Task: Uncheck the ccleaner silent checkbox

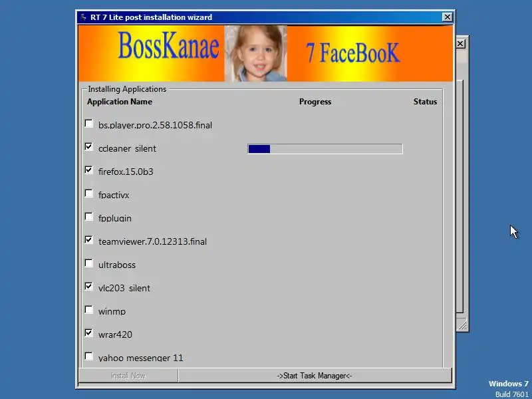Action: [x=89, y=147]
